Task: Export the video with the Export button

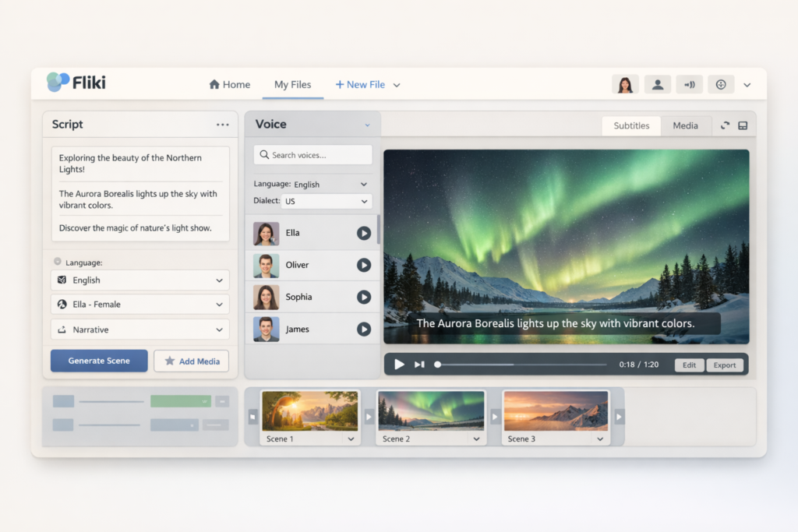Action: [725, 365]
